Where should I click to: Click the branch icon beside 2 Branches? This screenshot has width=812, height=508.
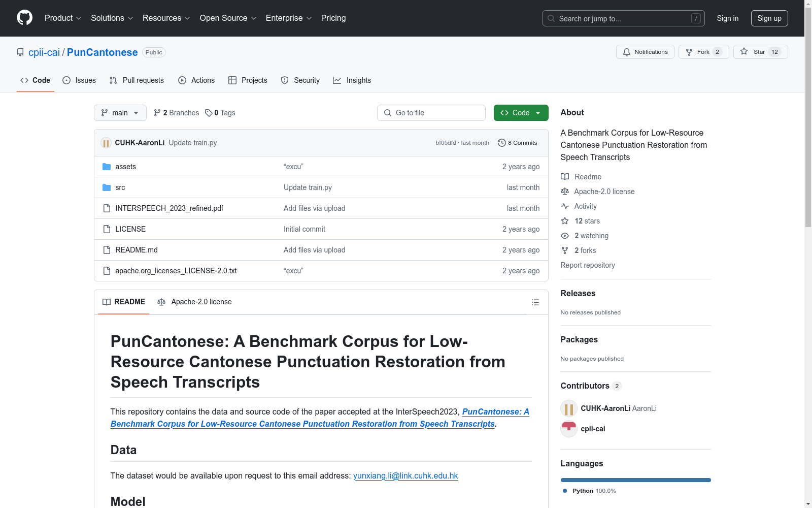pos(157,113)
